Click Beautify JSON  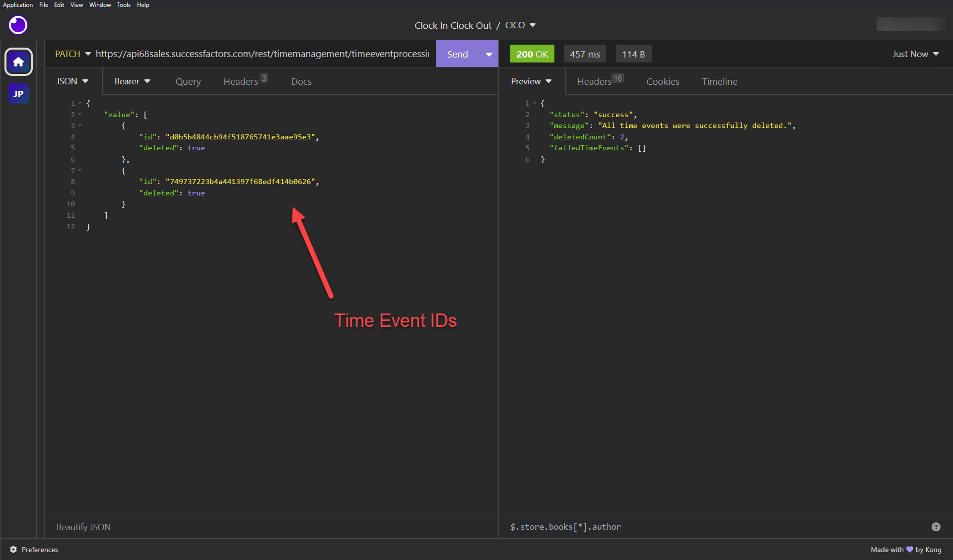coord(83,527)
